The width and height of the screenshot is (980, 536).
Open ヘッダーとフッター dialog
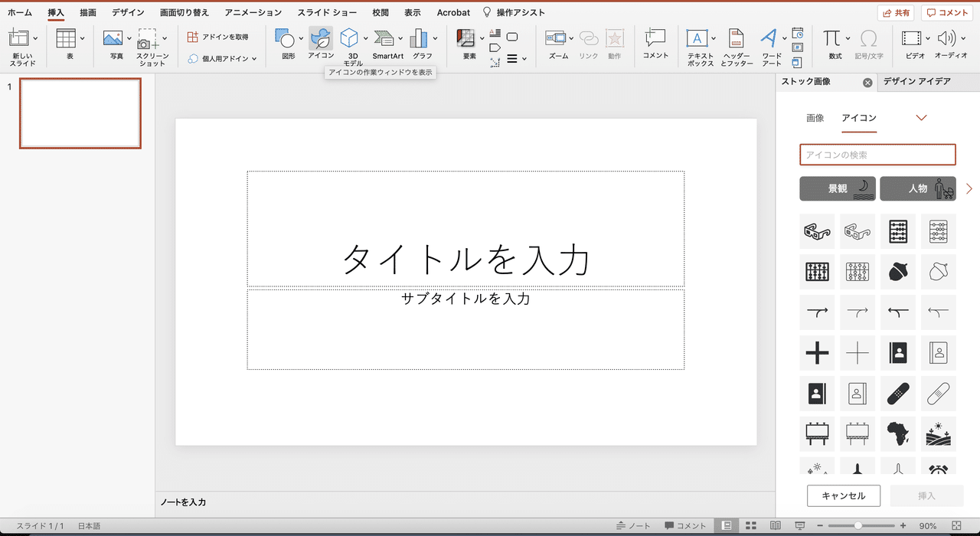[x=737, y=47]
